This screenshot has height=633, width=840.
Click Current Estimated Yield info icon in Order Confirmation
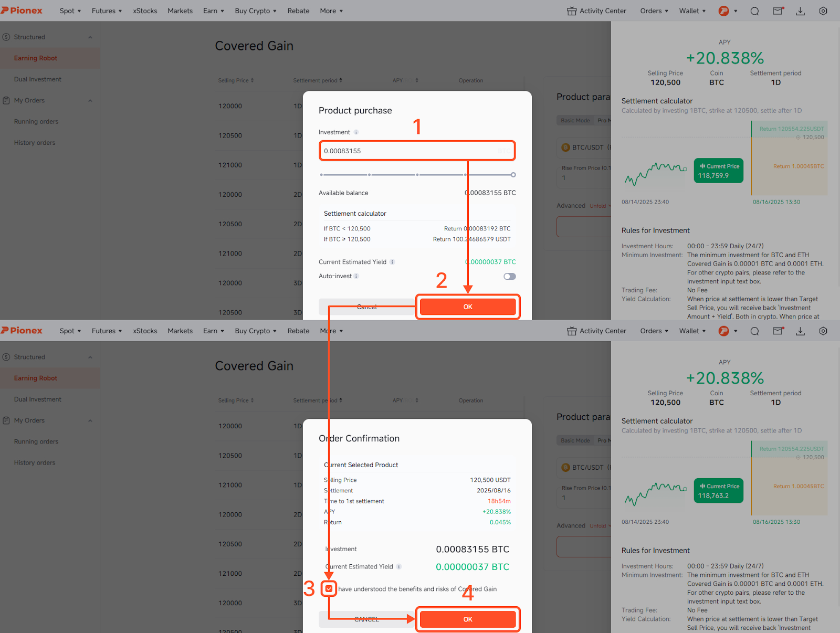click(399, 567)
